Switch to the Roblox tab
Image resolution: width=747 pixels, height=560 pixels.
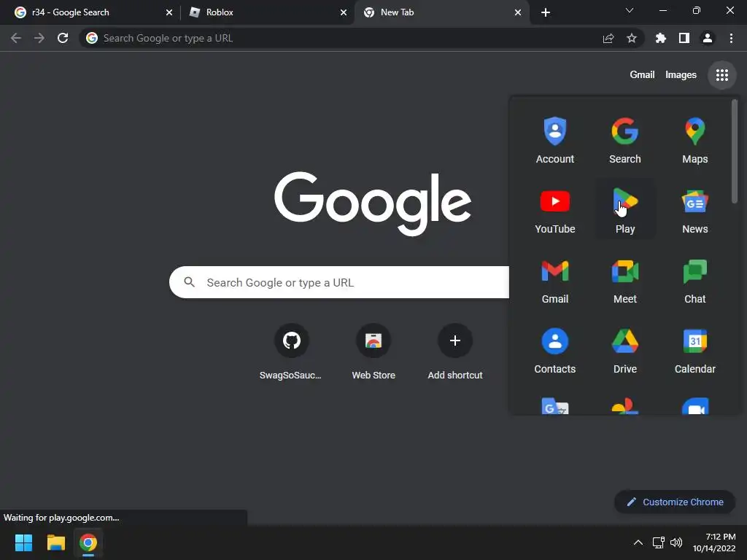(267, 12)
